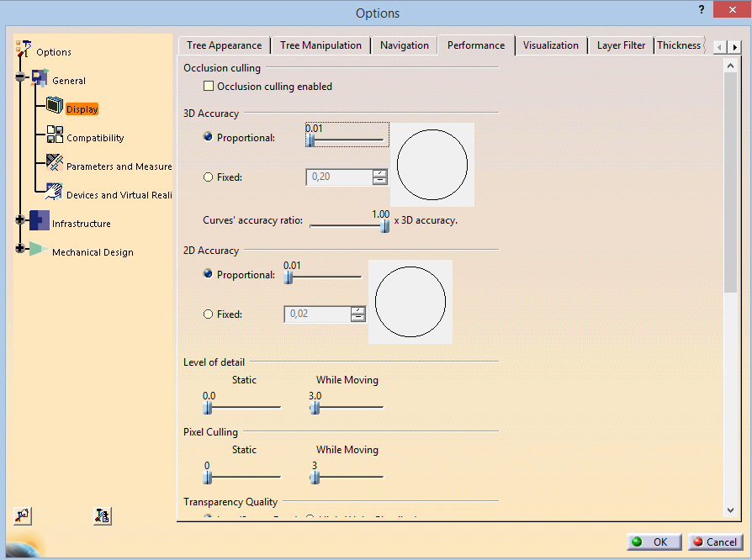Image resolution: width=752 pixels, height=560 pixels.
Task: Click the scroll down arrow of panel
Action: (x=730, y=510)
